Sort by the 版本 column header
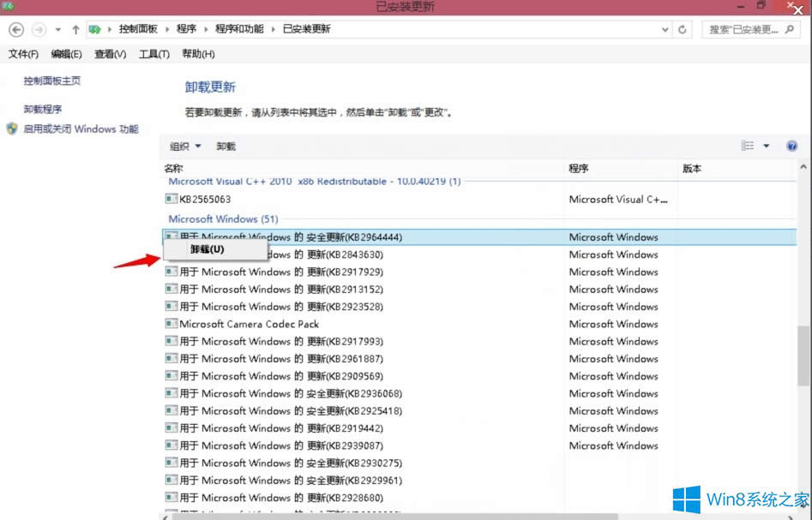812x520 pixels. coord(691,168)
